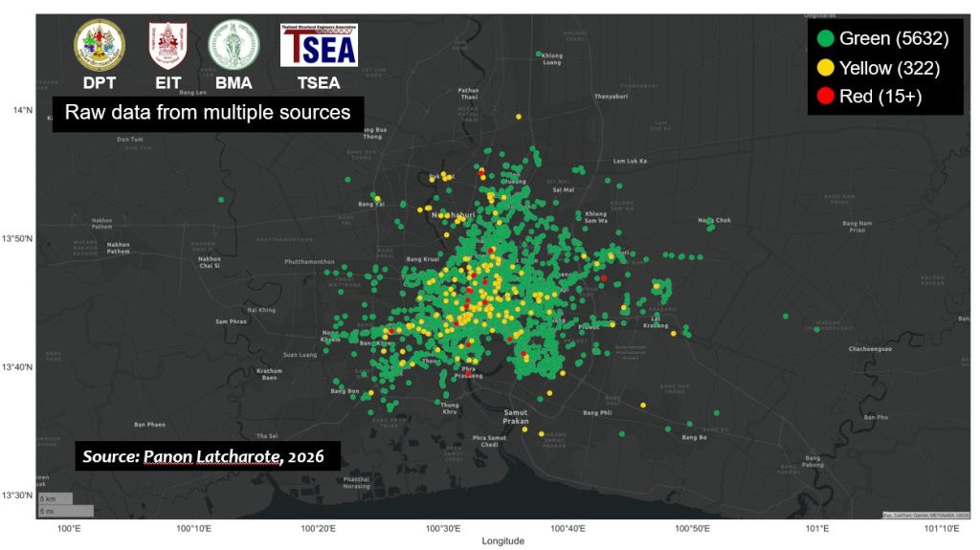The height and width of the screenshot is (550, 980).
Task: Click the Green (5632) legend label
Action: 894,39
